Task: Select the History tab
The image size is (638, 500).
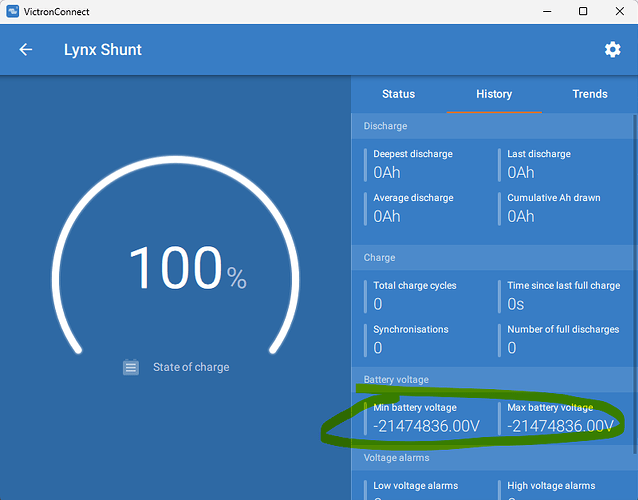Action: [494, 94]
